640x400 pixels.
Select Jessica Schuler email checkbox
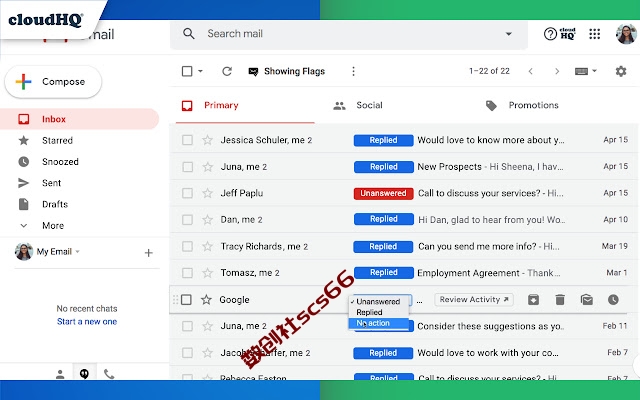coord(187,140)
